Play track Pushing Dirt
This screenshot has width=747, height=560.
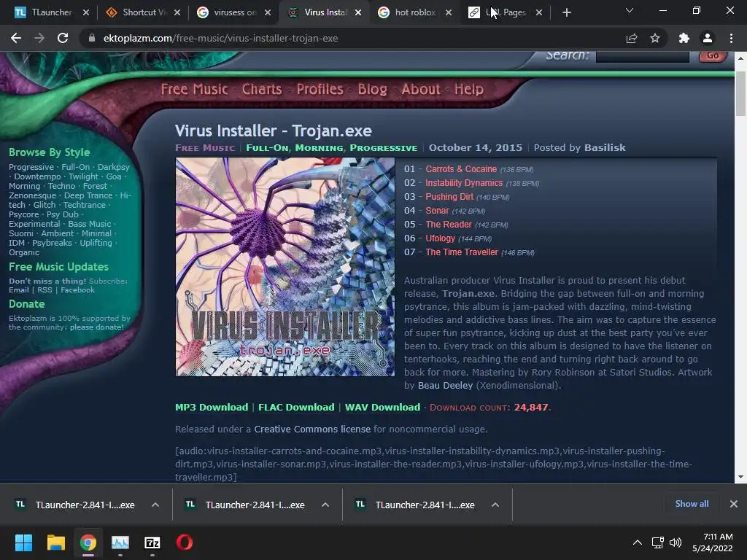pos(449,197)
